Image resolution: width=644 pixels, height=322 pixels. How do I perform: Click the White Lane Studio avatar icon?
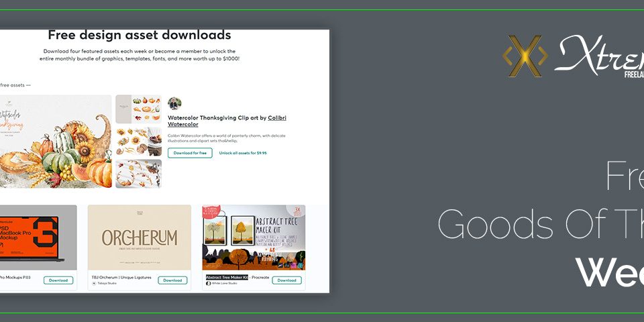point(208,283)
